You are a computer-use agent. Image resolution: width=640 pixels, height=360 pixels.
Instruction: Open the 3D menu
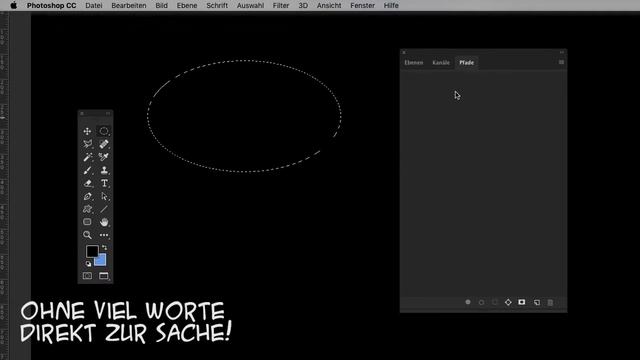pos(303,6)
